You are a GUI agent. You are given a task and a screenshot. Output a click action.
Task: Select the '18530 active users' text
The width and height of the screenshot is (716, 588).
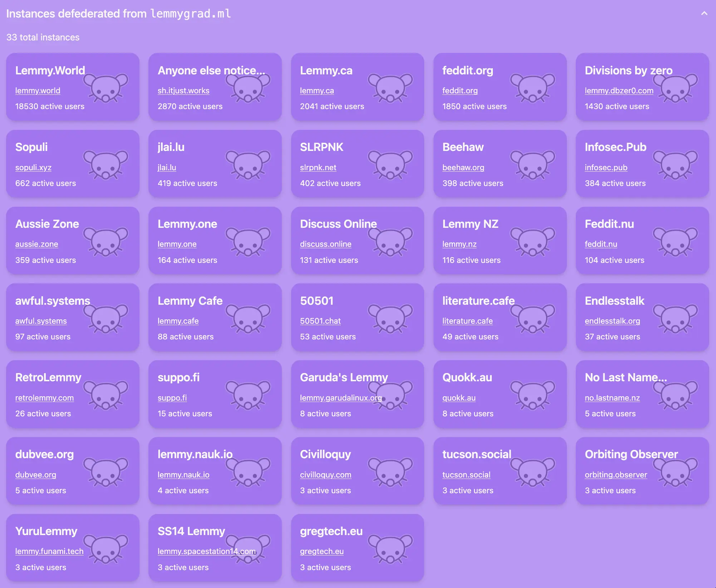[x=50, y=106]
